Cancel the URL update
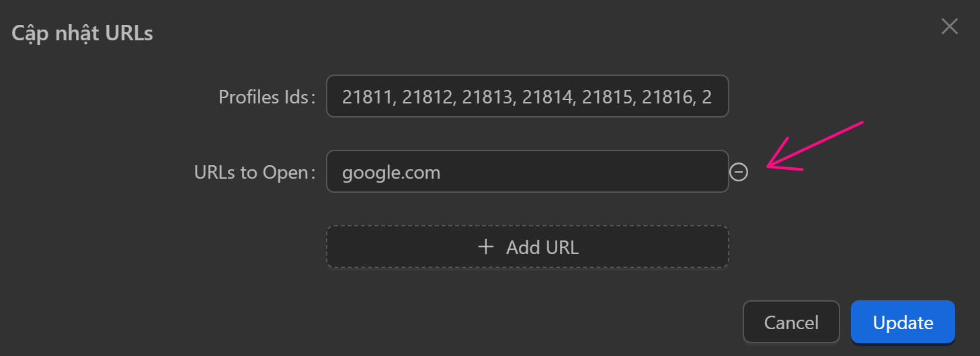Viewport: 980px width, 356px height. [x=791, y=322]
